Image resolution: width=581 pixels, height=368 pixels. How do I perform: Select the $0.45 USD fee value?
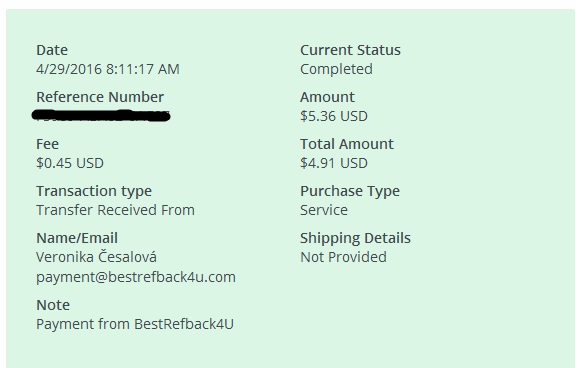[x=70, y=163]
